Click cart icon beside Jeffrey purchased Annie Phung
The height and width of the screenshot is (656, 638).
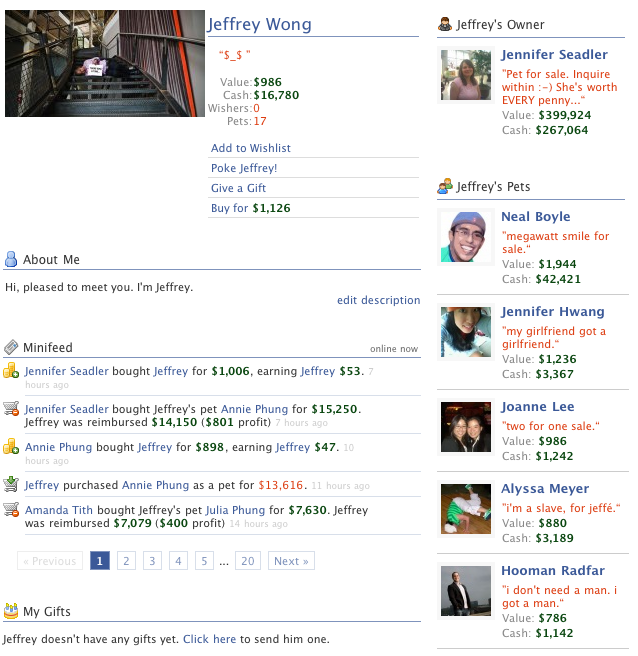click(11, 484)
